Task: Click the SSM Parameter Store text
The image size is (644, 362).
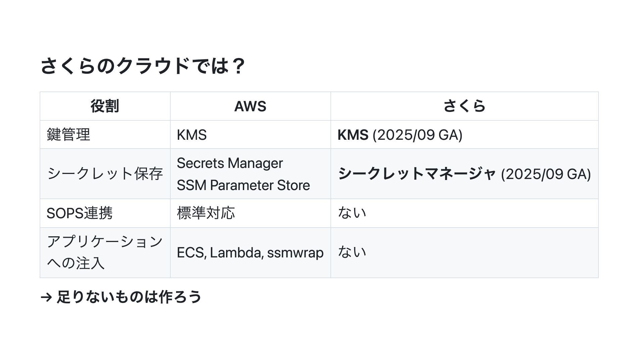Action: click(243, 185)
